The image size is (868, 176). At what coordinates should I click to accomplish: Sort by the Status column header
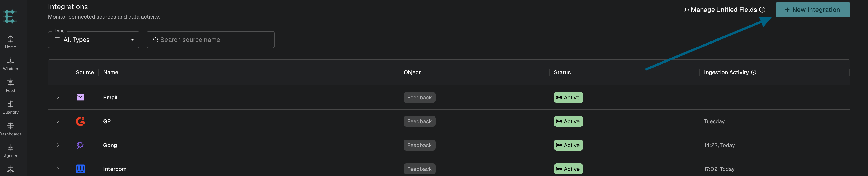[562, 72]
